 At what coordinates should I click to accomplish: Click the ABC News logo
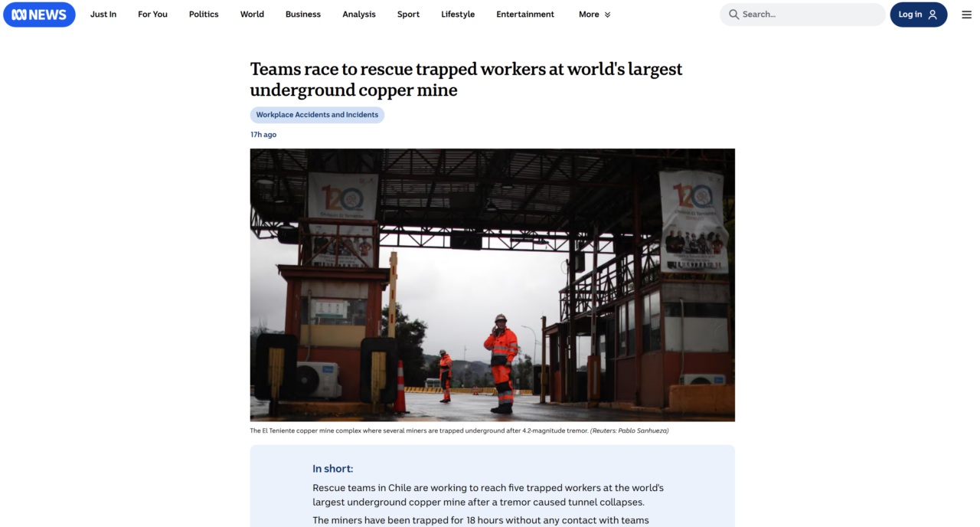click(39, 15)
